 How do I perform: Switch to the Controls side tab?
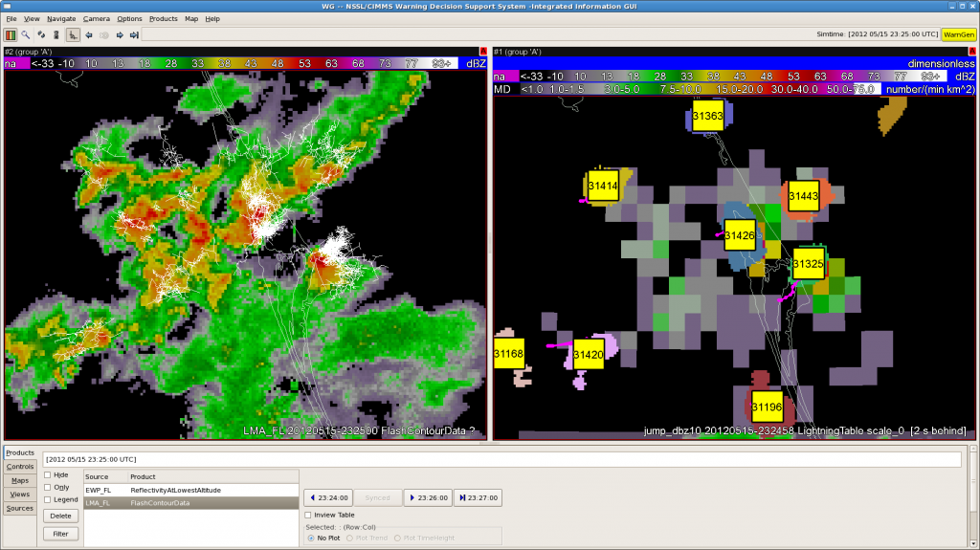click(x=19, y=466)
